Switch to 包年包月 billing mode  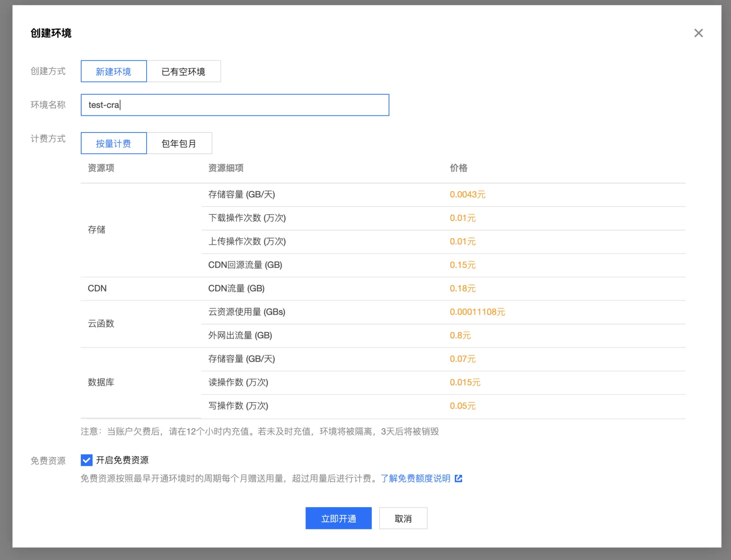click(x=179, y=143)
